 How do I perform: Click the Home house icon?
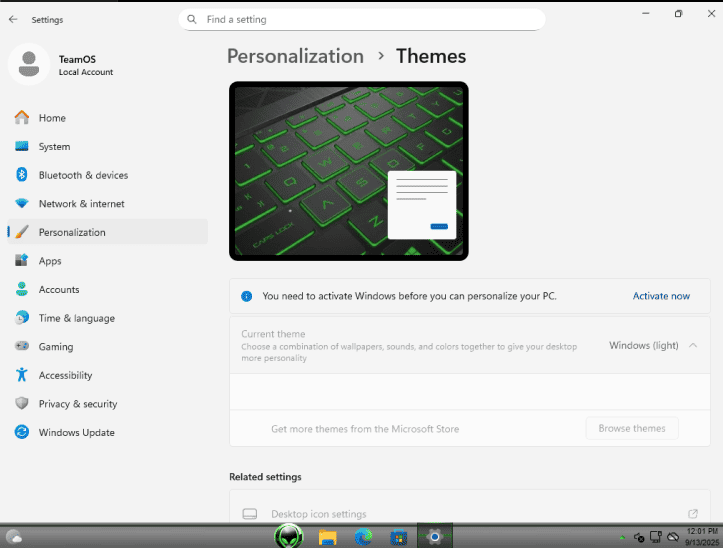(x=22, y=118)
